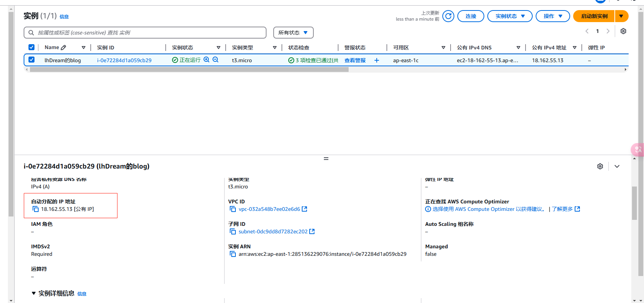644x303 pixels.
Task: Open details panel settings gear
Action: coord(600,166)
